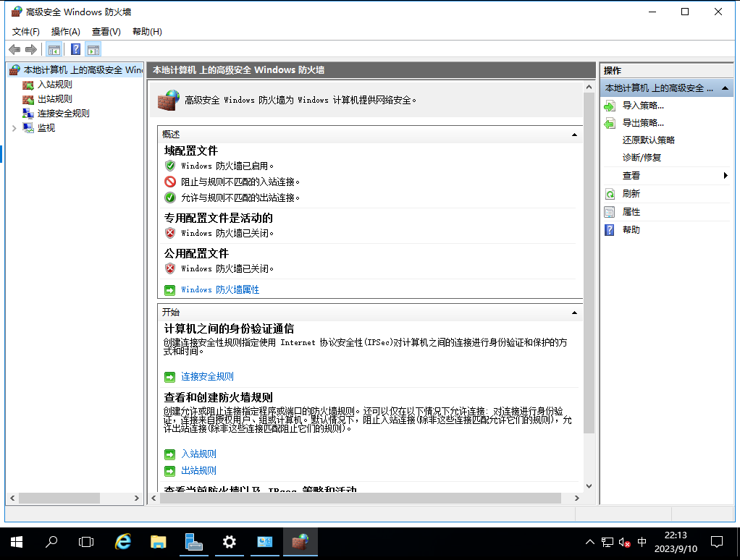Click the question mark icon beside 帮助
Screen dimensions: 740x560
[x=610, y=230]
